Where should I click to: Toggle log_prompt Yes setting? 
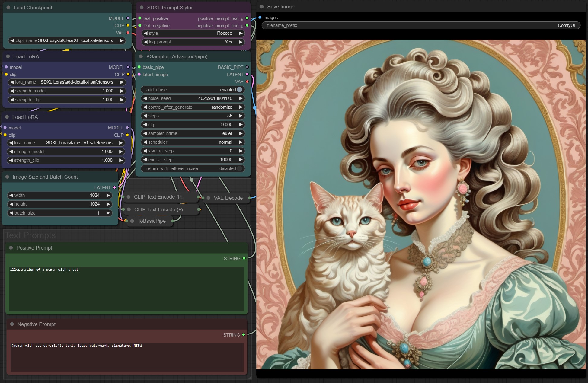193,42
